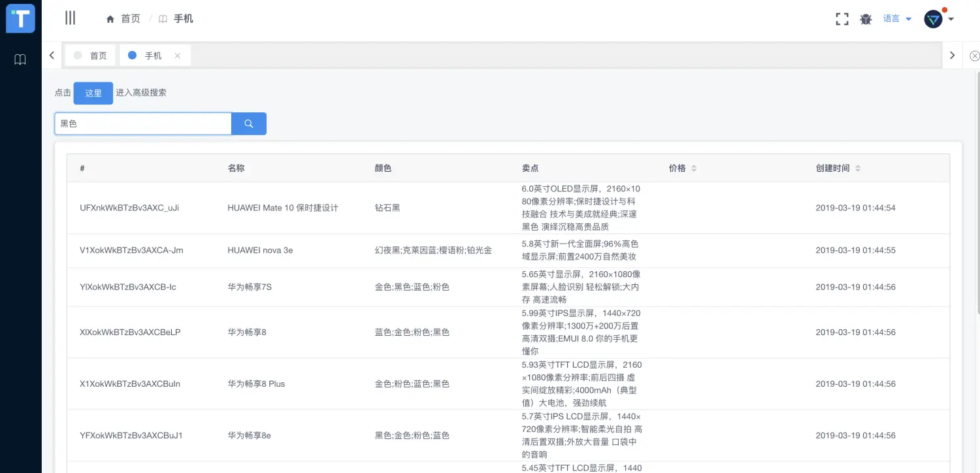Focus the search field containing 黑色
Viewport: 980px width, 473px height.
[143, 123]
